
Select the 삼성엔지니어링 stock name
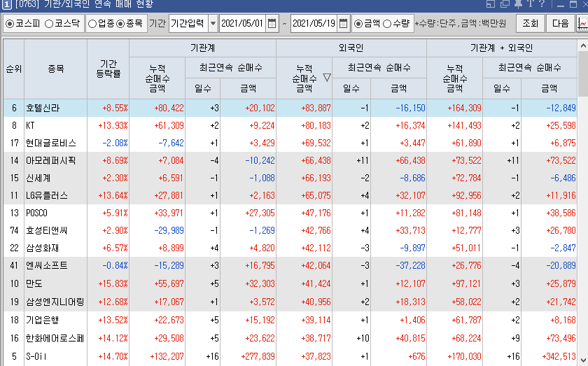click(x=55, y=302)
